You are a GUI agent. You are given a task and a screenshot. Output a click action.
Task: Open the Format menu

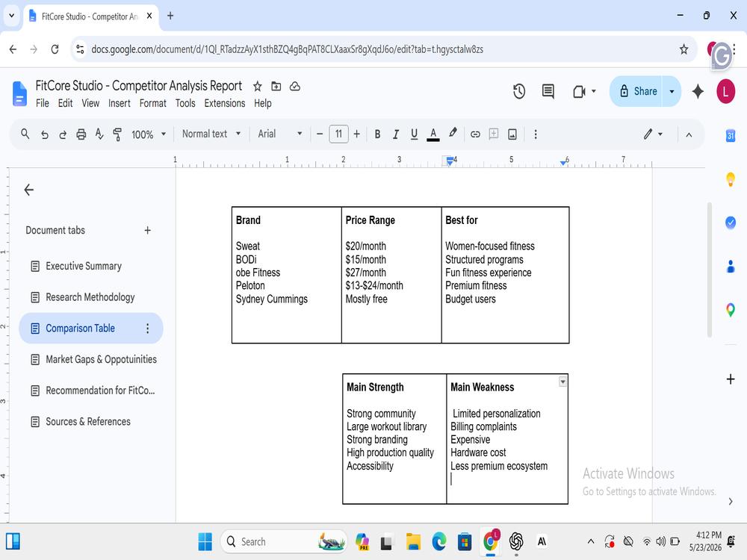pyautogui.click(x=153, y=103)
